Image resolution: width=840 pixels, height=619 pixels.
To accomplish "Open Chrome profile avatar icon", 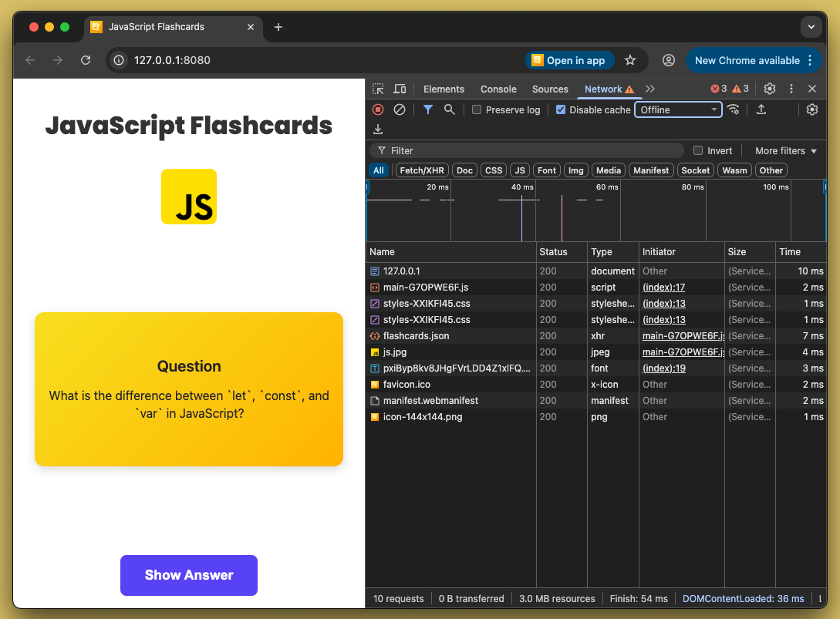I will (x=669, y=60).
